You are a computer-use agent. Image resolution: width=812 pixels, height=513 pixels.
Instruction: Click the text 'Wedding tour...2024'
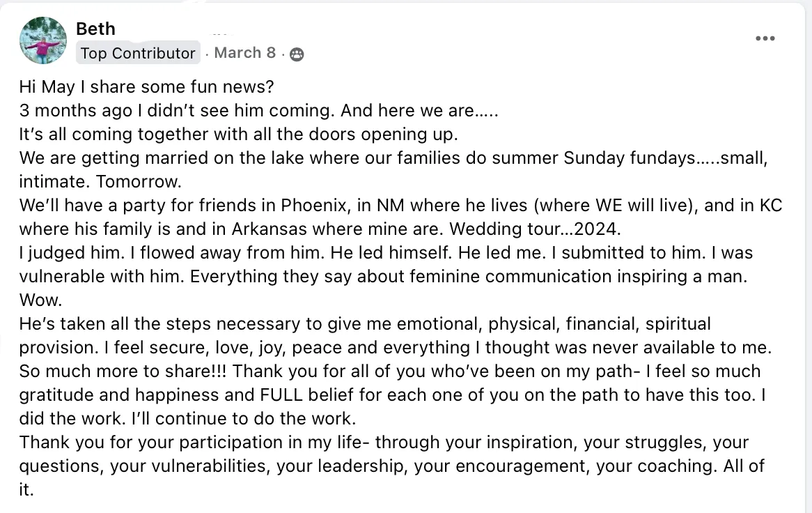pos(533,229)
